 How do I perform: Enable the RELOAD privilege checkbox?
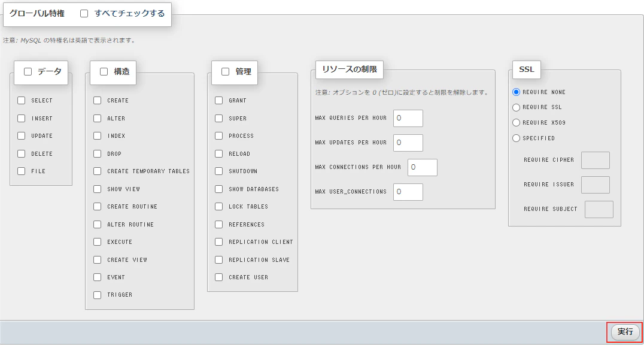coord(219,154)
